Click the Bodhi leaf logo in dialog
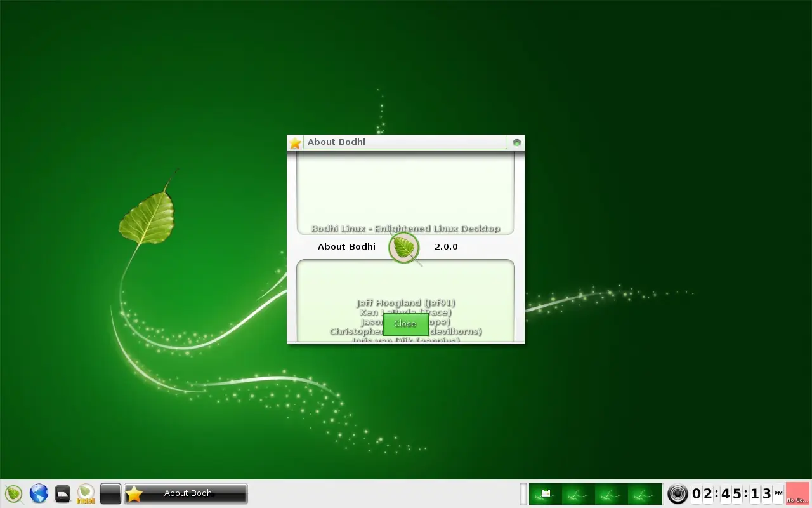Image resolution: width=812 pixels, height=508 pixels. click(x=404, y=248)
